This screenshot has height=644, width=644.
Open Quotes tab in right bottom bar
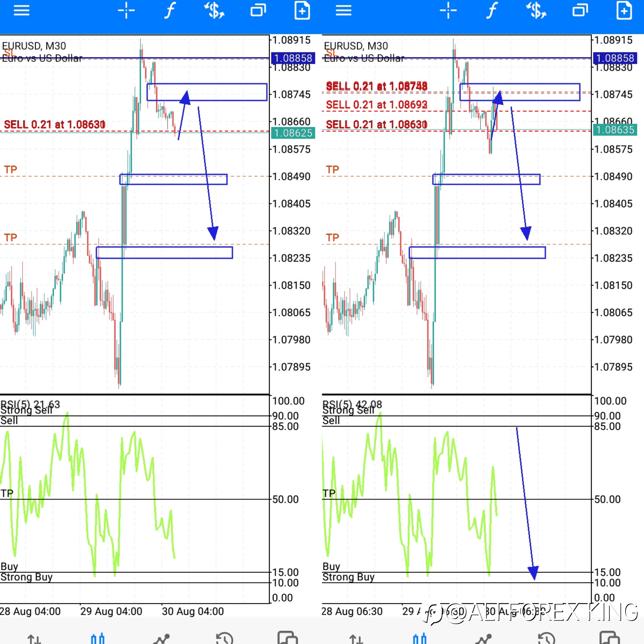coord(356,639)
